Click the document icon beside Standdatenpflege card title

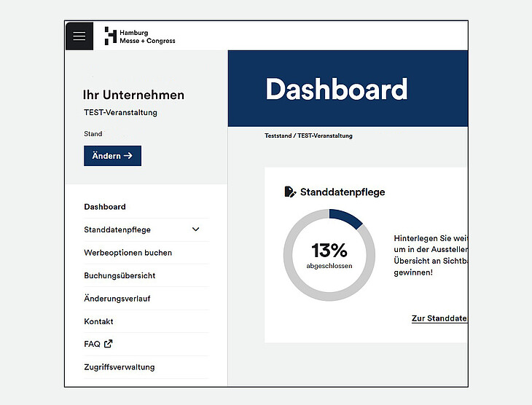point(290,192)
